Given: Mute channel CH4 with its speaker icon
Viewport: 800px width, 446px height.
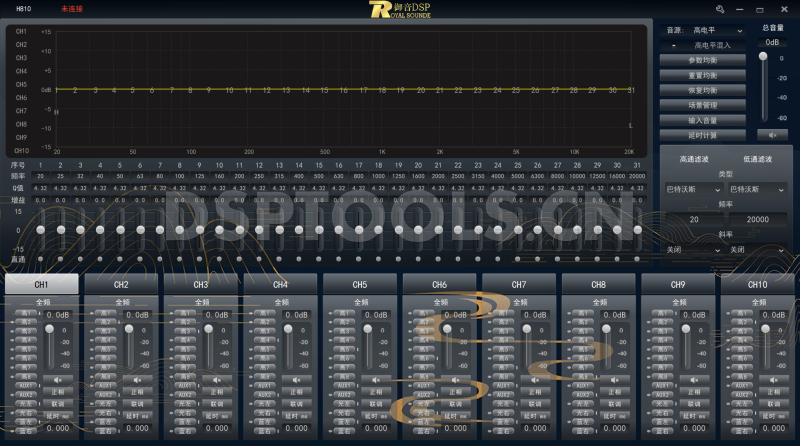Looking at the screenshot, I should click(296, 380).
